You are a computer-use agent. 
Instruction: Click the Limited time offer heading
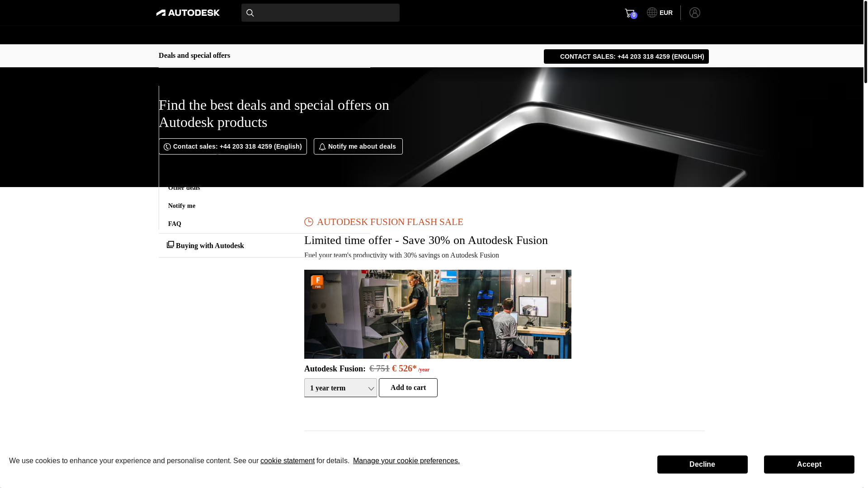(426, 240)
